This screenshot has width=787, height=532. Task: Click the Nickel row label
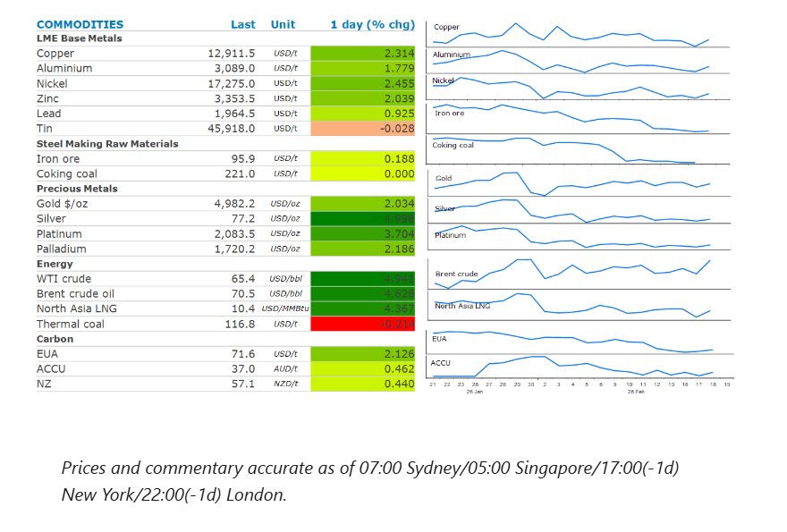(52, 83)
